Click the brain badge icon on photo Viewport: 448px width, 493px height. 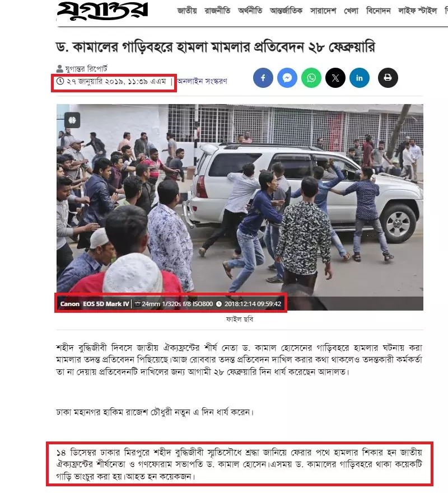coord(72,120)
